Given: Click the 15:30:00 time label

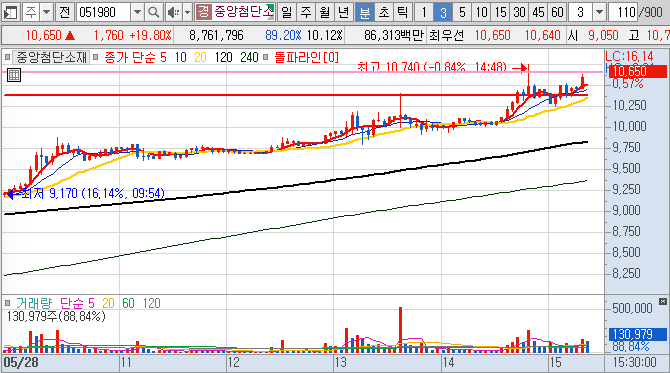Looking at the screenshot, I should (x=635, y=363).
